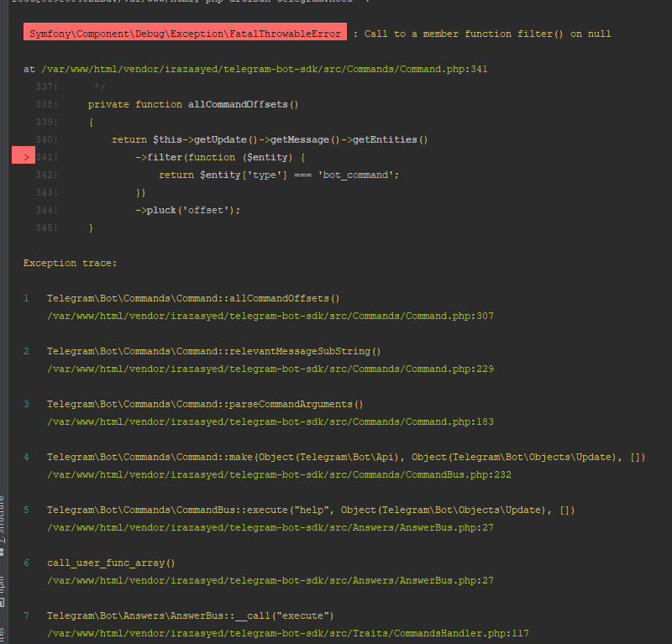Open the npm tool window
Image resolution: width=672 pixels, height=644 pixels.
pyautogui.click(x=4, y=585)
